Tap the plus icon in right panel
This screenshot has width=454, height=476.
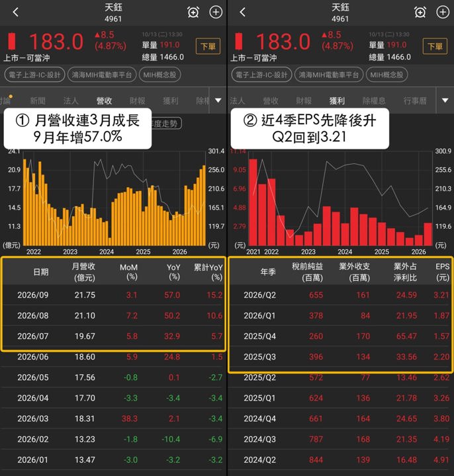click(x=443, y=12)
